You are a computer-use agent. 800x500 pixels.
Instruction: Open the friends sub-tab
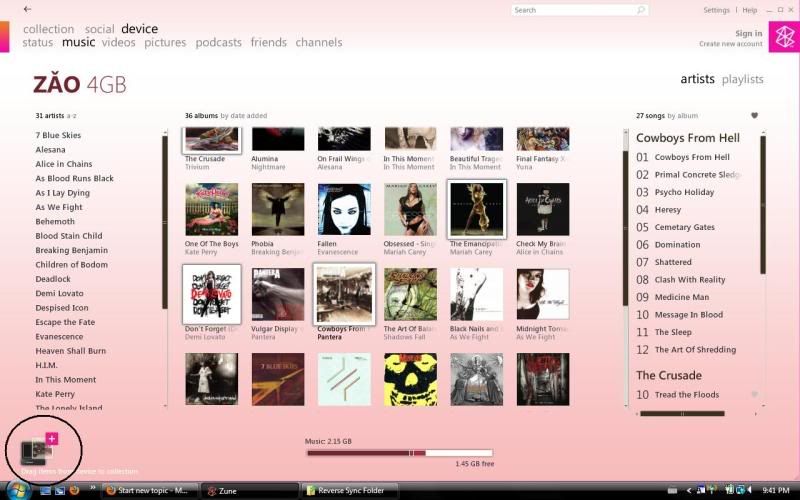pos(268,42)
